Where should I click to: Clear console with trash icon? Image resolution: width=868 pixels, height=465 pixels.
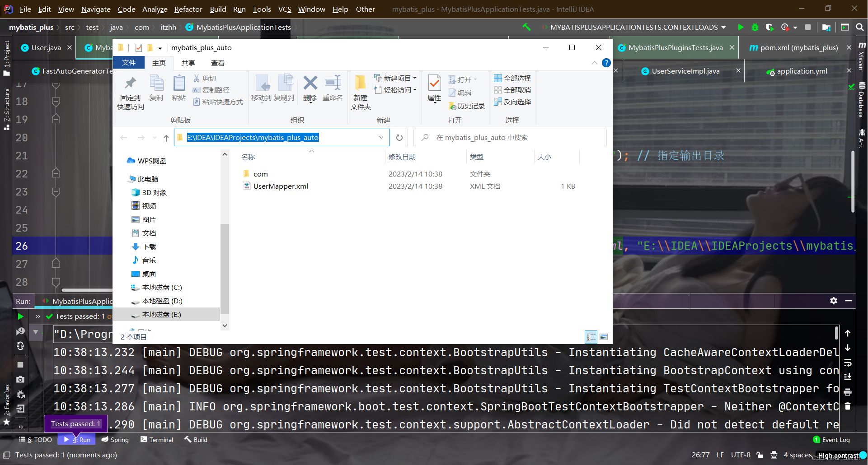click(x=848, y=406)
